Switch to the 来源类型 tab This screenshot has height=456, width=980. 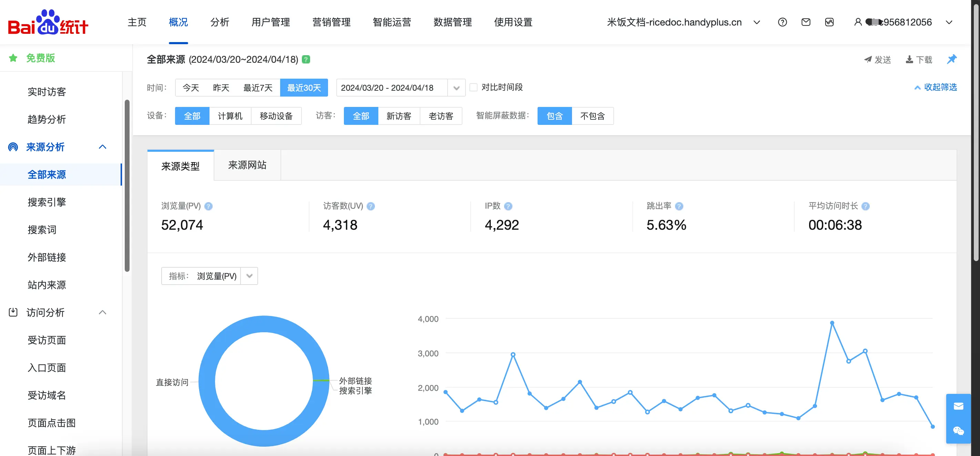180,166
